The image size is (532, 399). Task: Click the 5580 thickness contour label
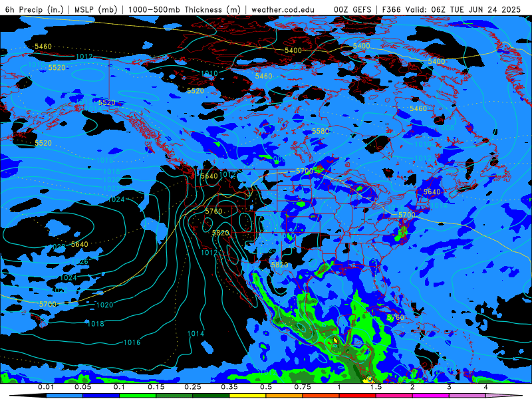pyautogui.click(x=321, y=131)
